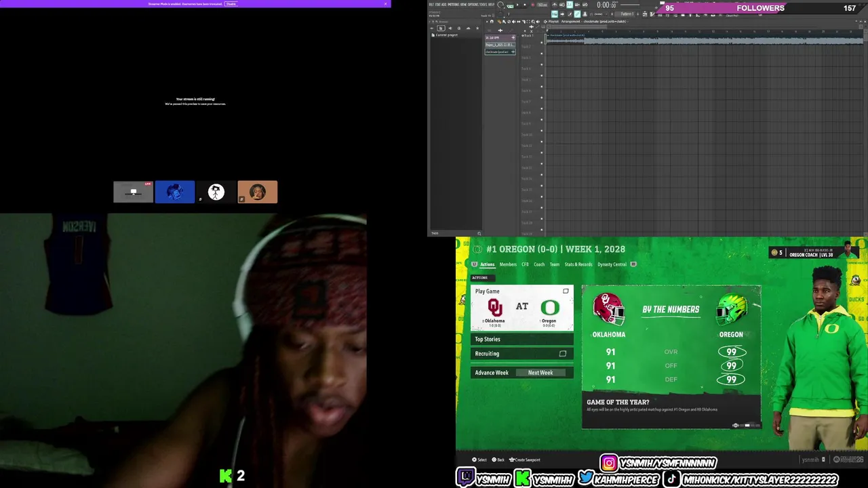The width and height of the screenshot is (868, 488).
Task: Select the playlist zoom tool
Action: click(533, 22)
